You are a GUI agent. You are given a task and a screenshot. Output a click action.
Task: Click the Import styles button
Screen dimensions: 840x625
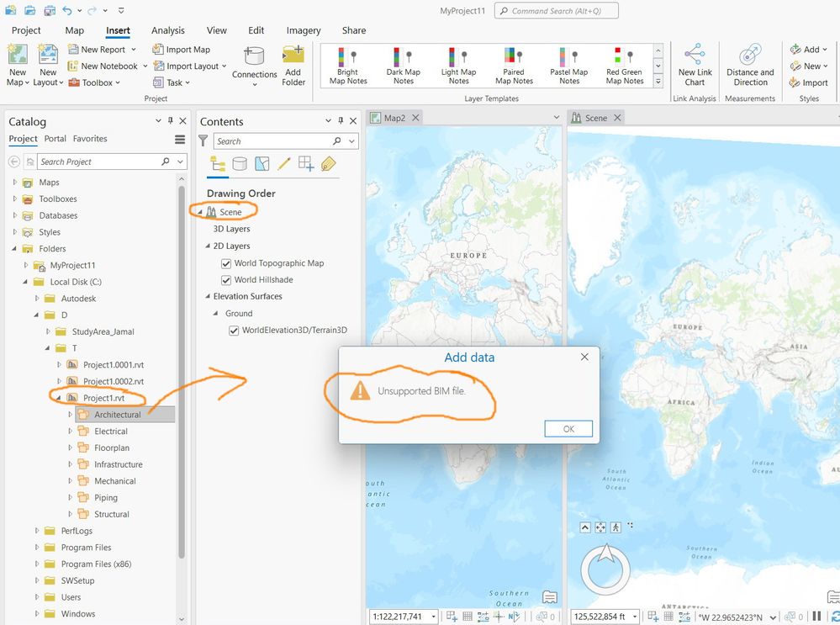pyautogui.click(x=809, y=82)
